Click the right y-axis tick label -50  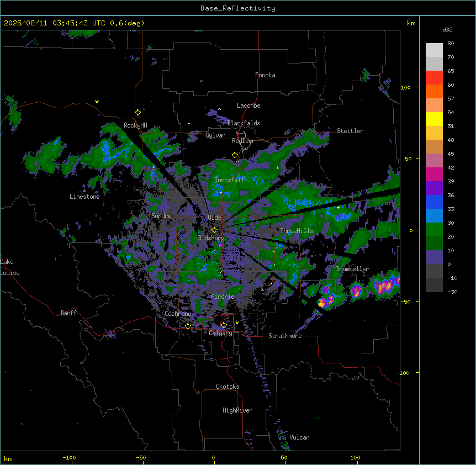click(x=405, y=302)
